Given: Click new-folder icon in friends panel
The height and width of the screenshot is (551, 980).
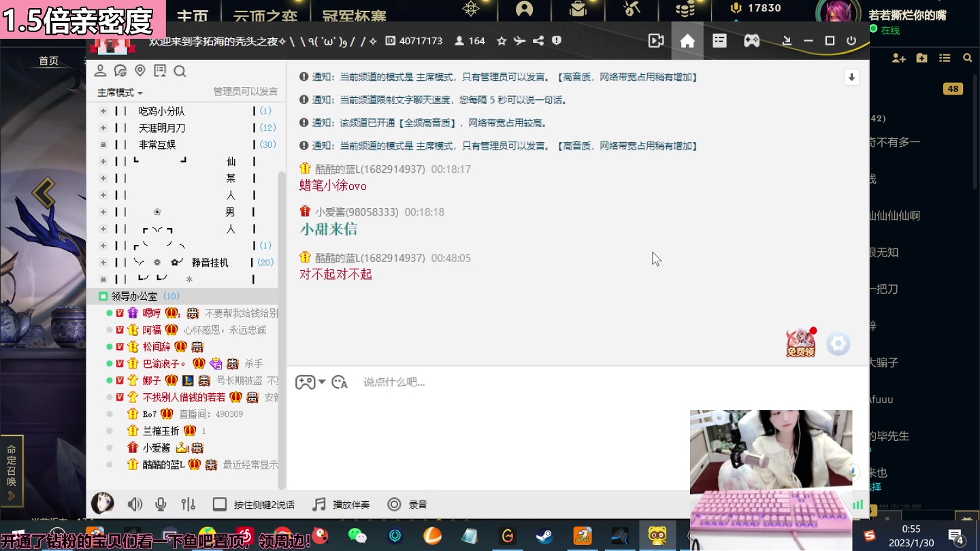Looking at the screenshot, I should coord(921,59).
